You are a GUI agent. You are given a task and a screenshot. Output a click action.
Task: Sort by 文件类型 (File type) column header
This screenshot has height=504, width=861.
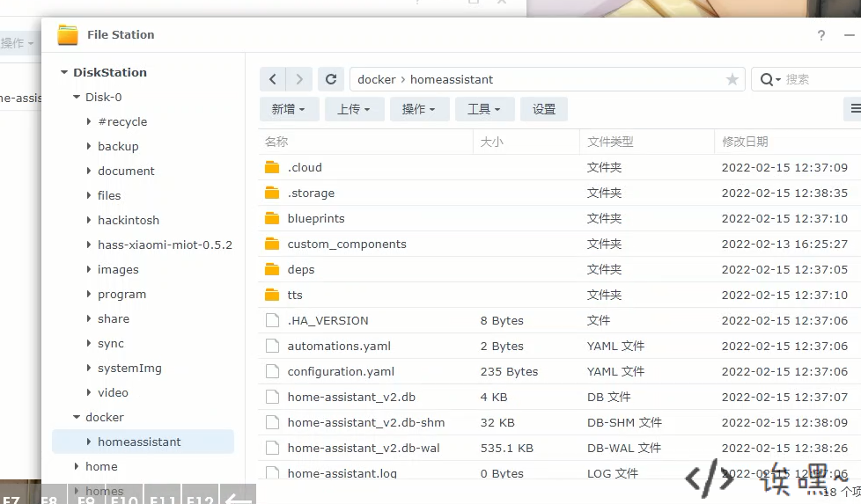[647, 142]
